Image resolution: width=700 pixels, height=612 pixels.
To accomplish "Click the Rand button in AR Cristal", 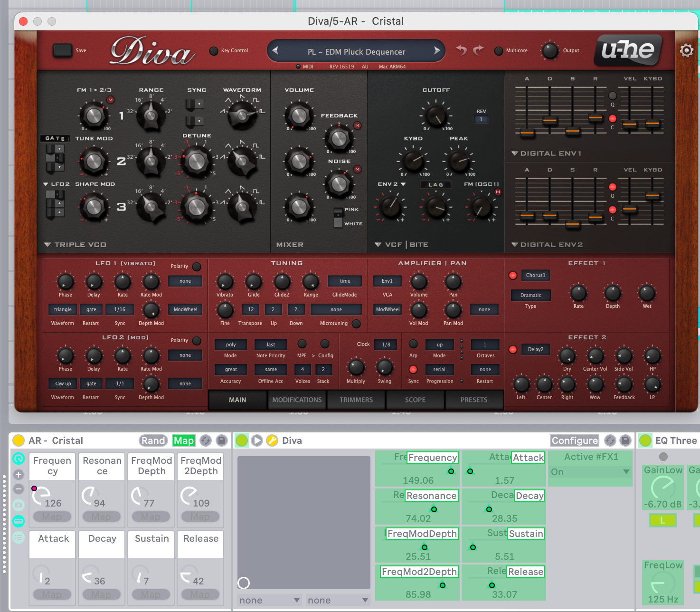I will [153, 440].
